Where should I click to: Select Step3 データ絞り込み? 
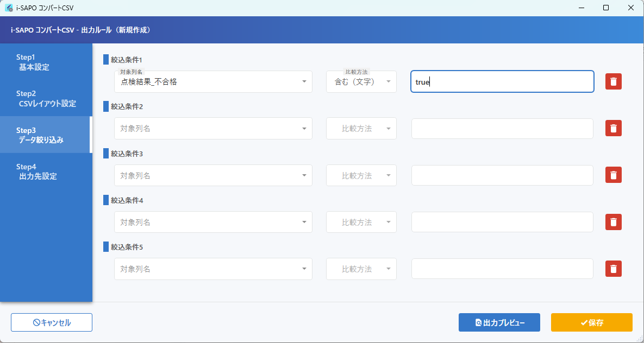click(46, 135)
